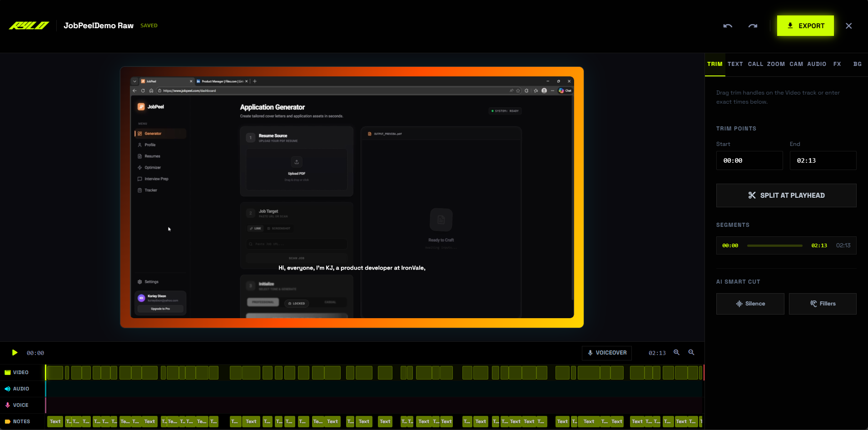Click the Split at Playhead button
This screenshot has height=430, width=868.
point(785,195)
